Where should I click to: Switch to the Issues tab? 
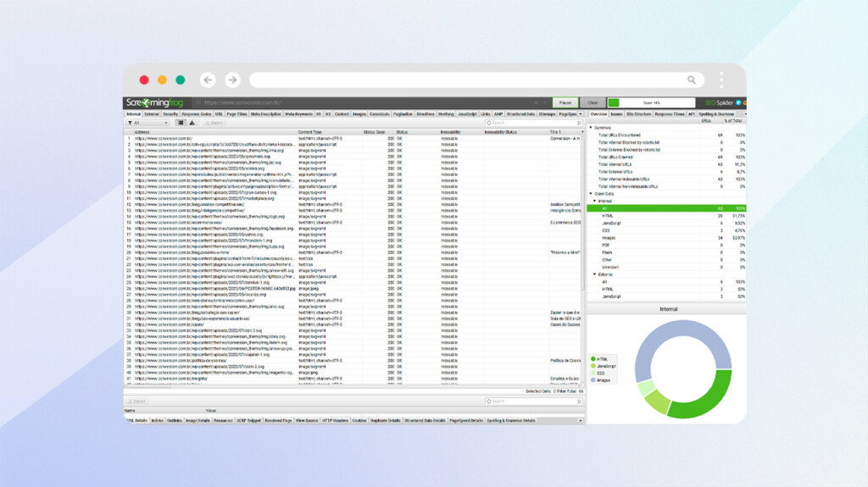(x=617, y=114)
